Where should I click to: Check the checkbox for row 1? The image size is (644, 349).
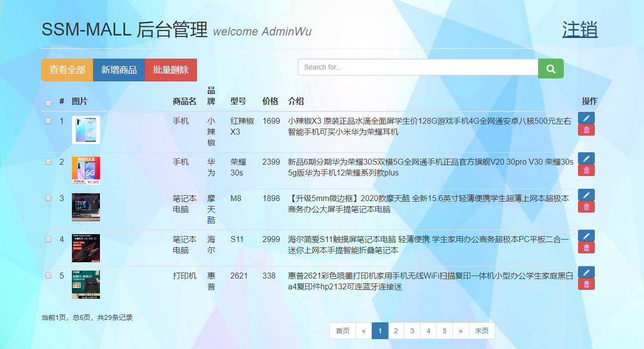coord(48,121)
